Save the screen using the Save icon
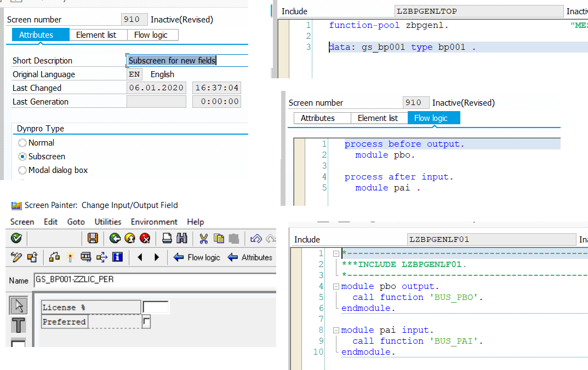Screen dimensions: 588x370 92,238
